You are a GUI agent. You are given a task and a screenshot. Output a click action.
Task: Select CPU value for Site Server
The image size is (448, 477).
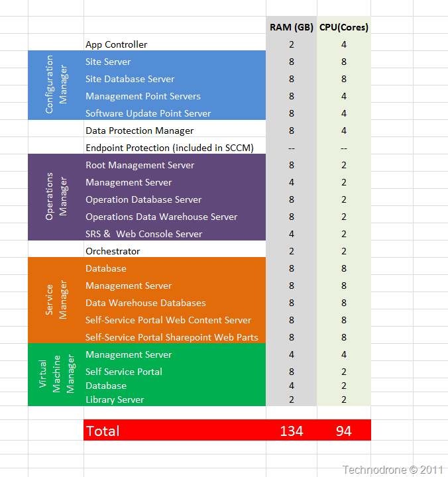tap(344, 60)
